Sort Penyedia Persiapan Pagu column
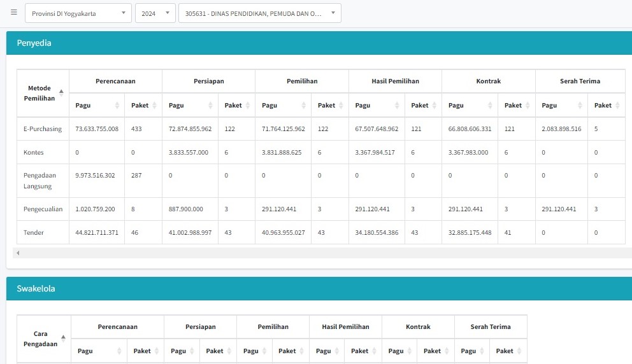 [x=189, y=105]
